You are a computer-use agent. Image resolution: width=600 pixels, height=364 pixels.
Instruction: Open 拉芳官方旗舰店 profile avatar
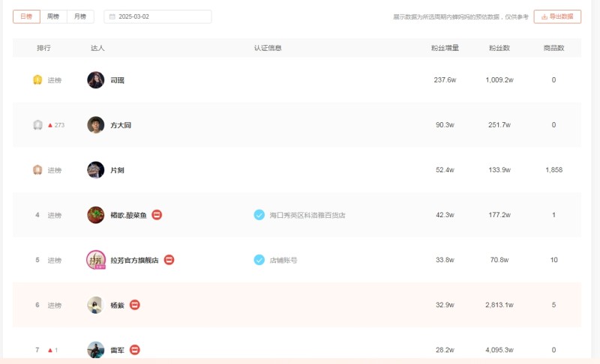96,260
